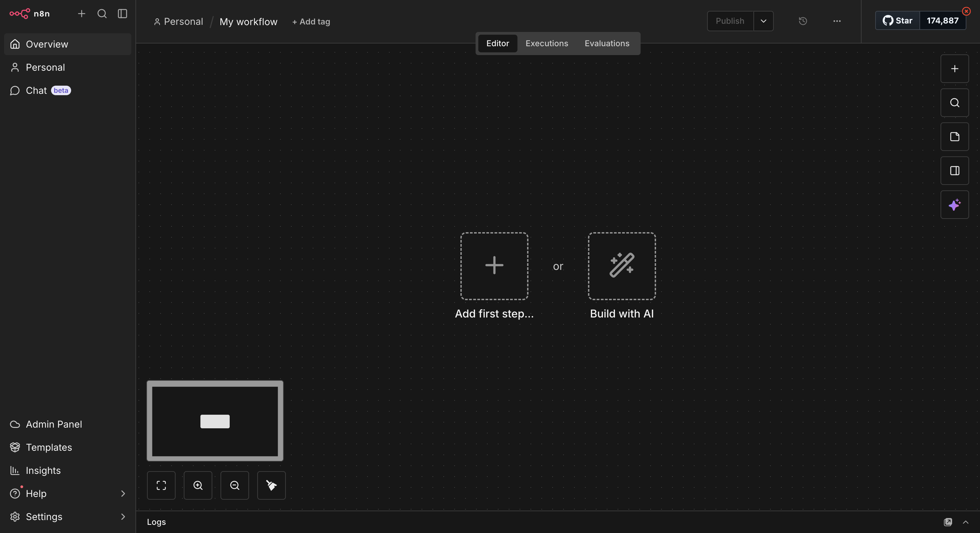Click the Add tag link
The image size is (980, 533).
(311, 22)
